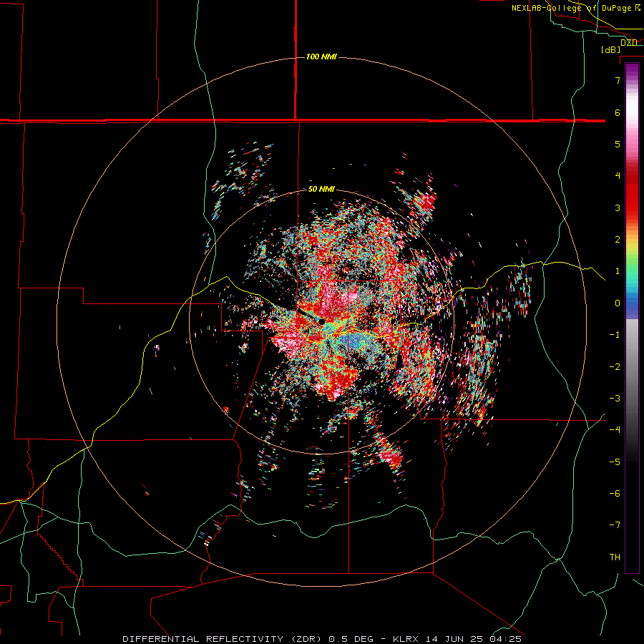Click the color scale value 2
Image resolution: width=644 pixels, height=644 pixels.
pos(618,240)
